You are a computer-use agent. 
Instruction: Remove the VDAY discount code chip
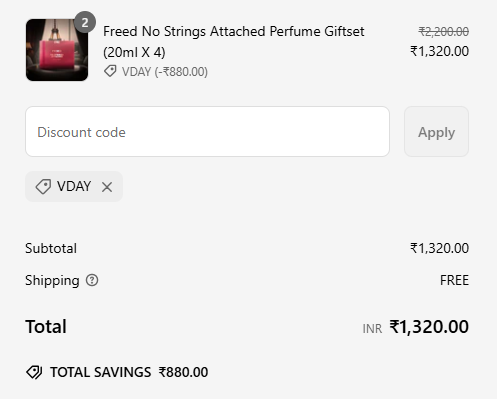pyautogui.click(x=107, y=187)
